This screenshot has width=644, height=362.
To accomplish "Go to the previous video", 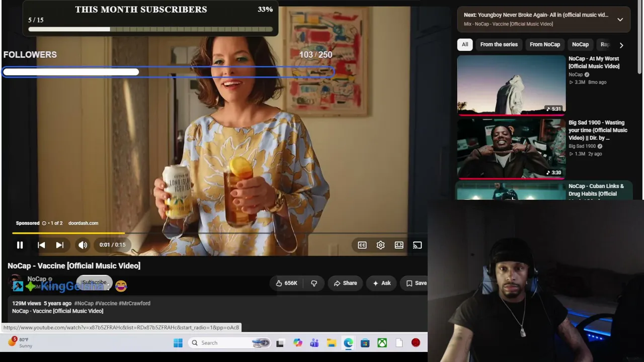I will 41,245.
